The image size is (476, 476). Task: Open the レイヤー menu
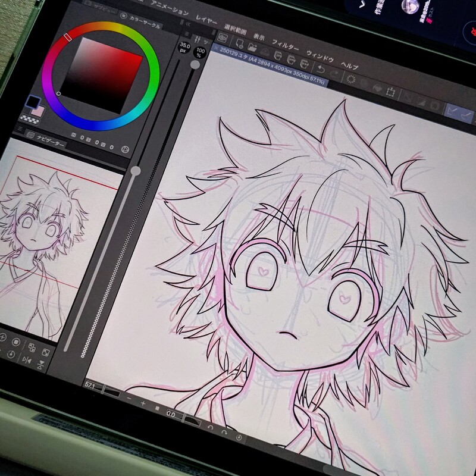(x=206, y=20)
